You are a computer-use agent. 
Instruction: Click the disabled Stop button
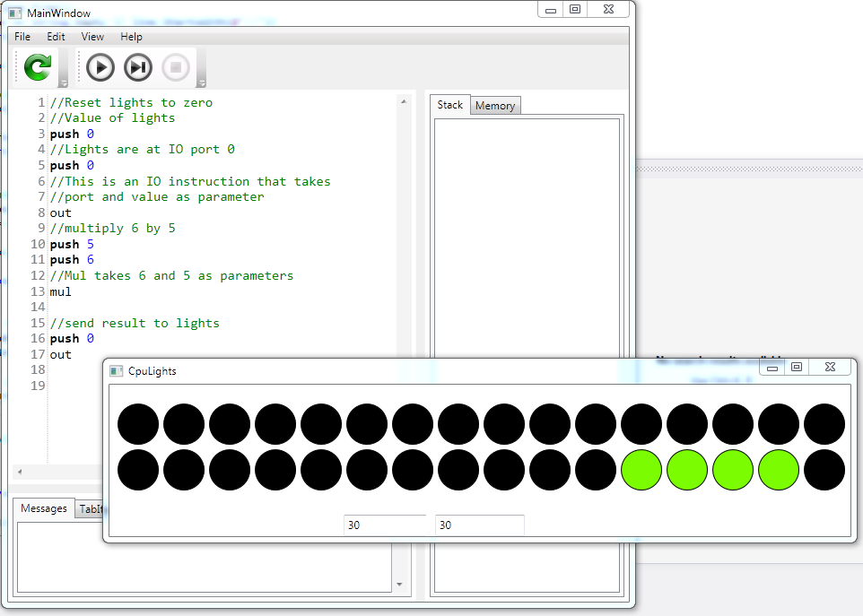(x=176, y=67)
